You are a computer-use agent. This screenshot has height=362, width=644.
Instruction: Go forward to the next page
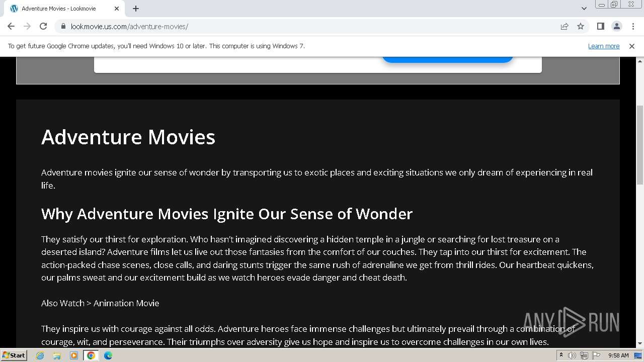[27, 26]
